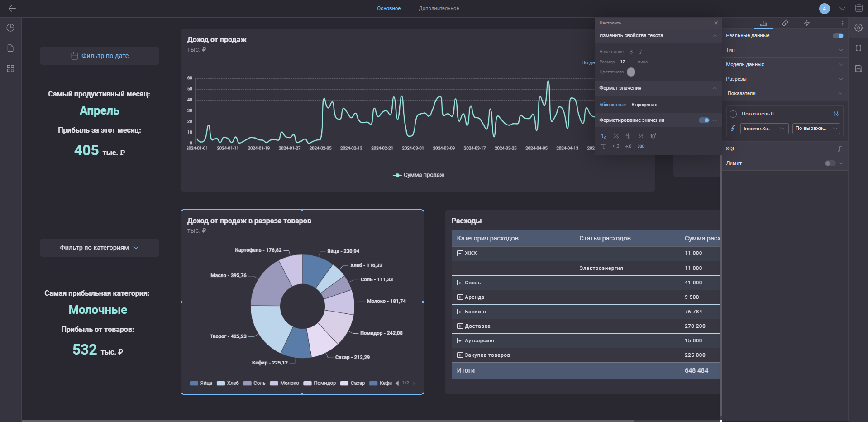Open Фильтр по категориям dropdown

(100, 248)
